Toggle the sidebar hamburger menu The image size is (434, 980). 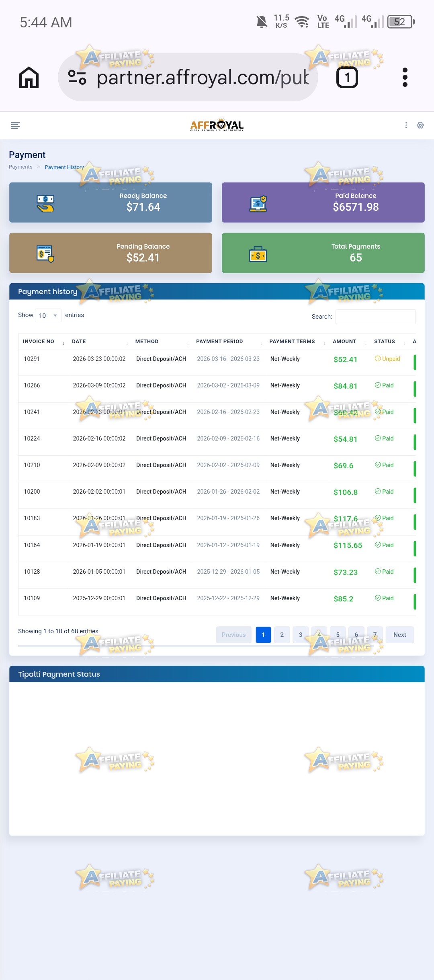click(x=15, y=126)
